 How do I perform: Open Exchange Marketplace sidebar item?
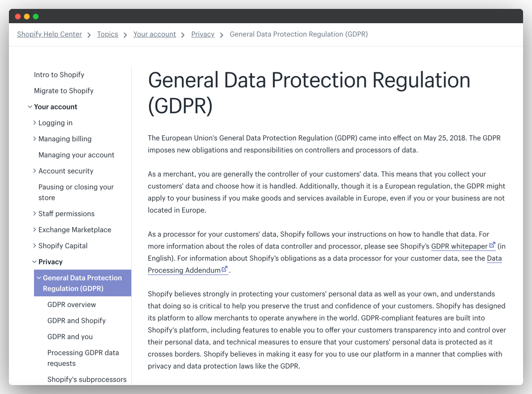point(75,230)
